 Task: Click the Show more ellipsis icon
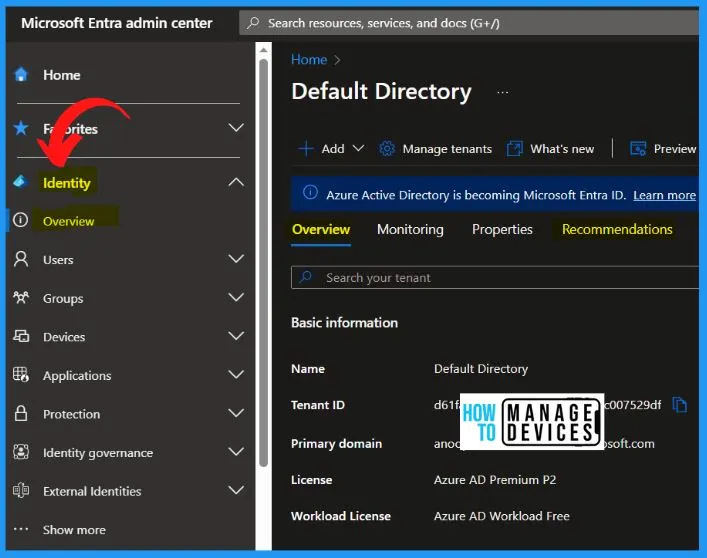click(21, 529)
